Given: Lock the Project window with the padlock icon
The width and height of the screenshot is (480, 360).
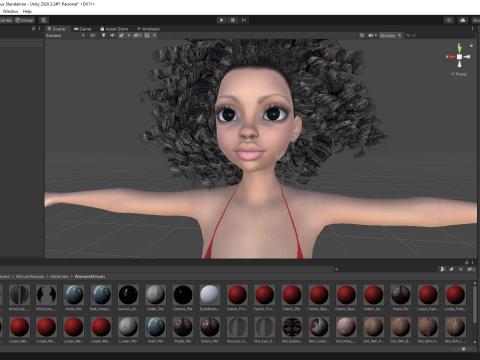Looking at the screenshot, I should coord(467,262).
